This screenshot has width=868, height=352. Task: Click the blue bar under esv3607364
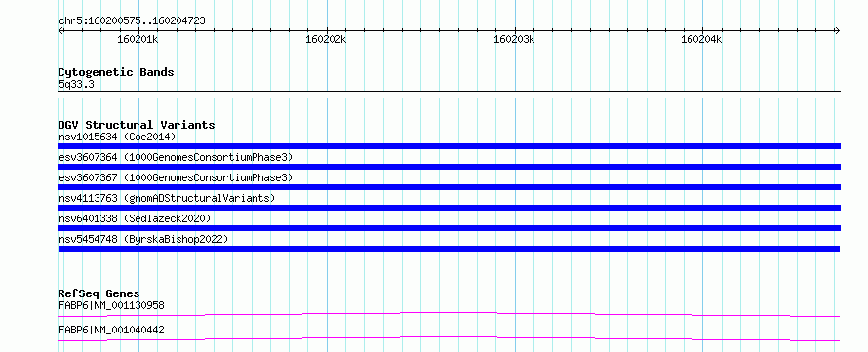[449, 167]
